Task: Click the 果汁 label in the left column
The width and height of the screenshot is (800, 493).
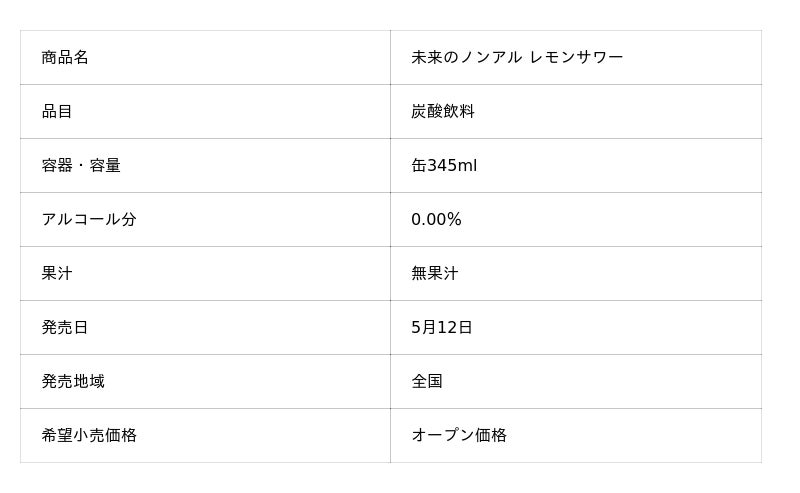Action: [57, 274]
